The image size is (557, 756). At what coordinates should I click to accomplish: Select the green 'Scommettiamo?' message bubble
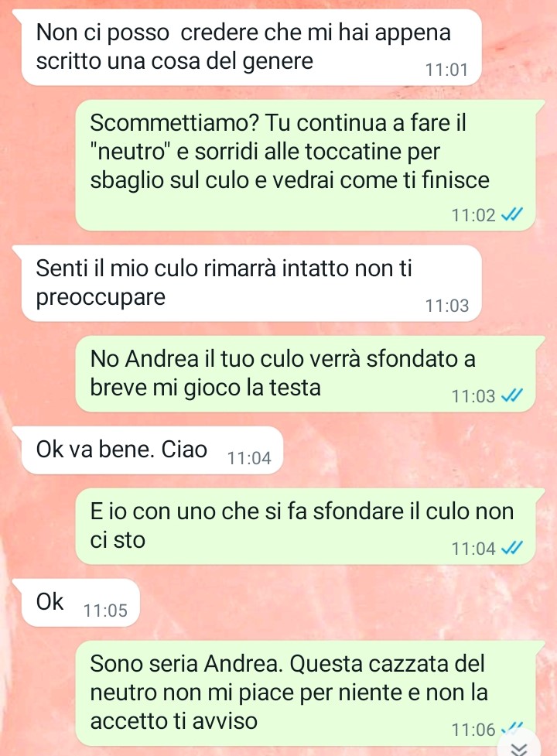click(x=306, y=165)
